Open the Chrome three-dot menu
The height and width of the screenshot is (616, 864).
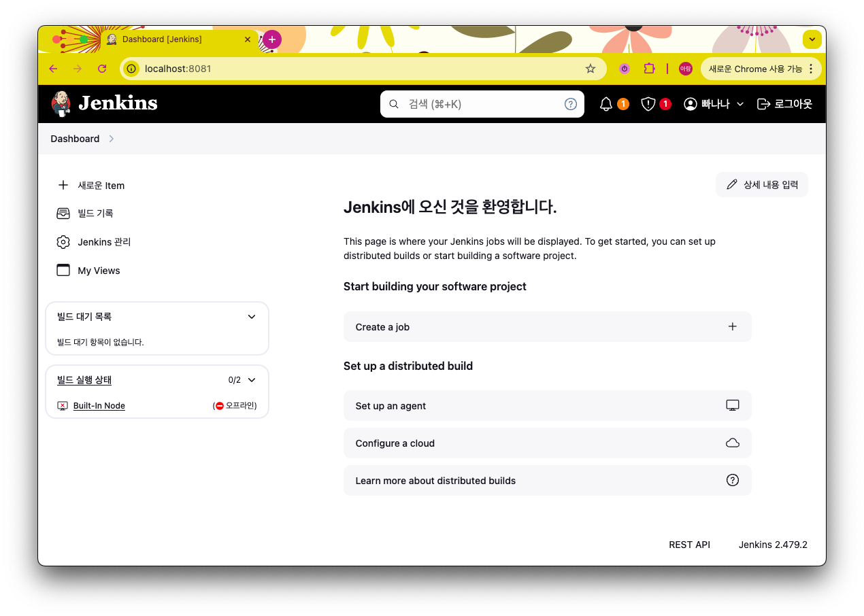pyautogui.click(x=811, y=69)
